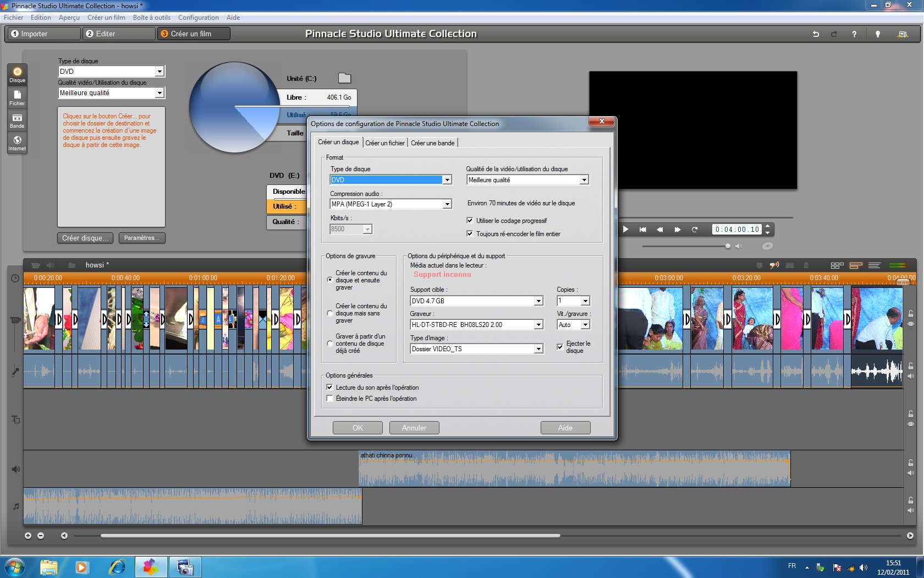
Task: Click the redo arrow in the top toolbar
Action: pyautogui.click(x=834, y=34)
